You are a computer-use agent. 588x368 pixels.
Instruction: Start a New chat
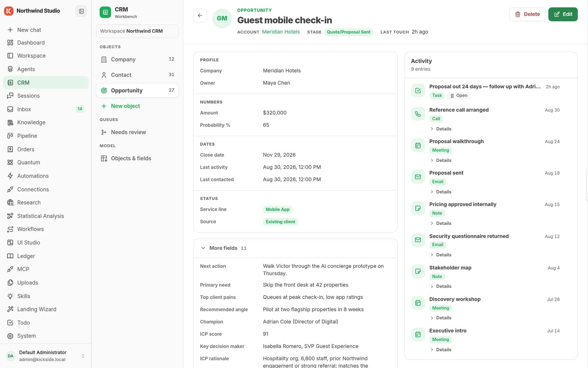(x=46, y=30)
